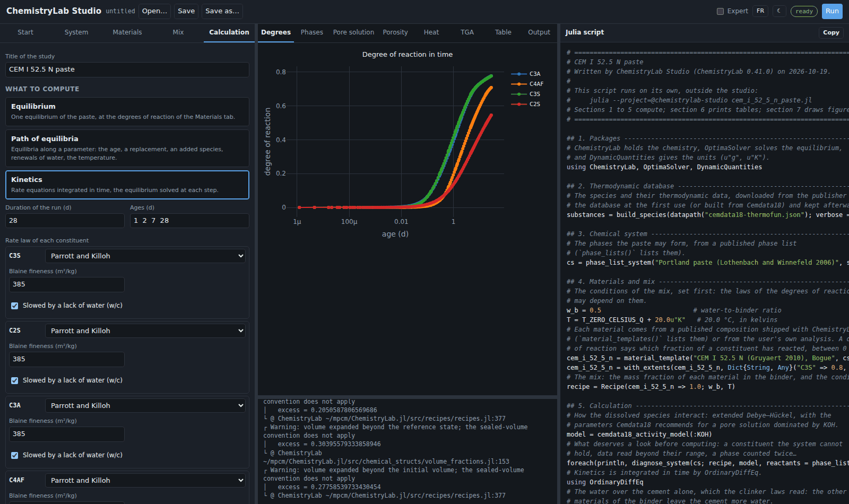Open the TGA results tab
The image size is (849, 504).
467,32
